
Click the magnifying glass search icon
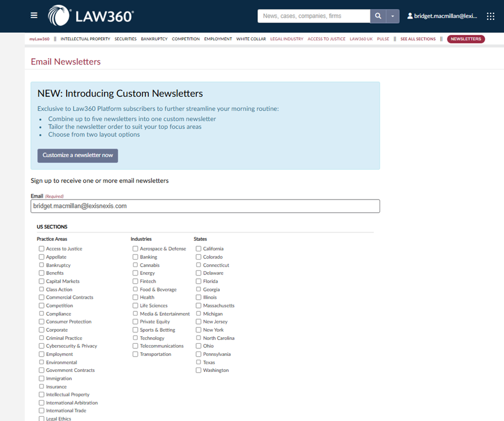378,16
